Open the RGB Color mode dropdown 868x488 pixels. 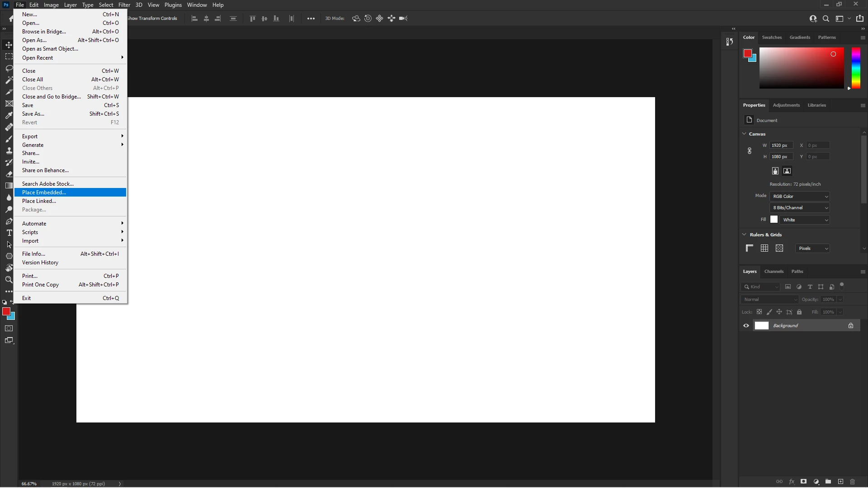(800, 196)
